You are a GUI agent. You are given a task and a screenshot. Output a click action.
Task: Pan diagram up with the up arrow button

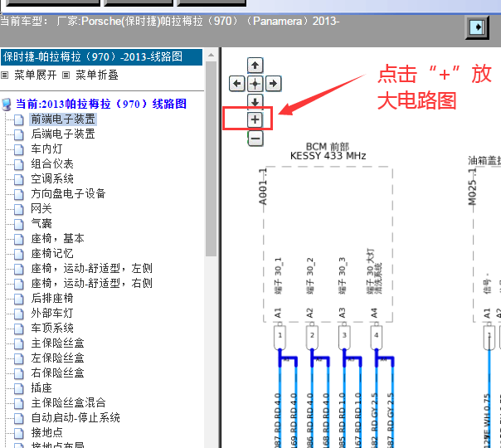coord(255,66)
